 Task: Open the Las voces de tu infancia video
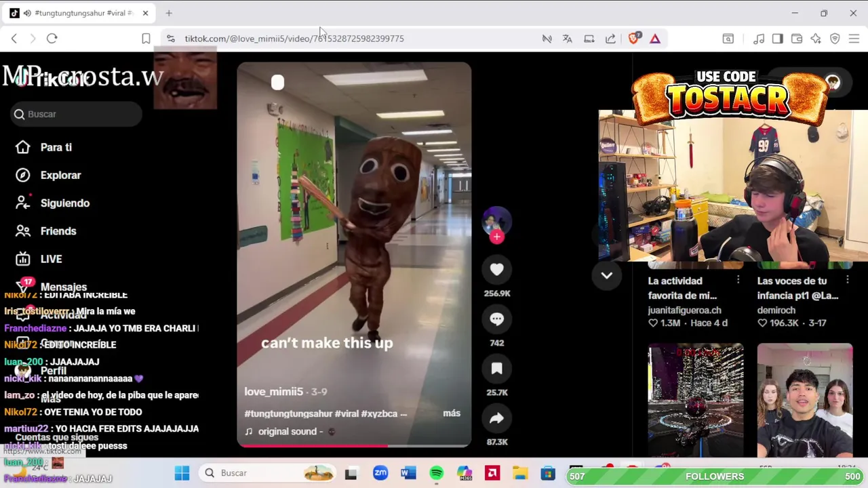click(797, 288)
